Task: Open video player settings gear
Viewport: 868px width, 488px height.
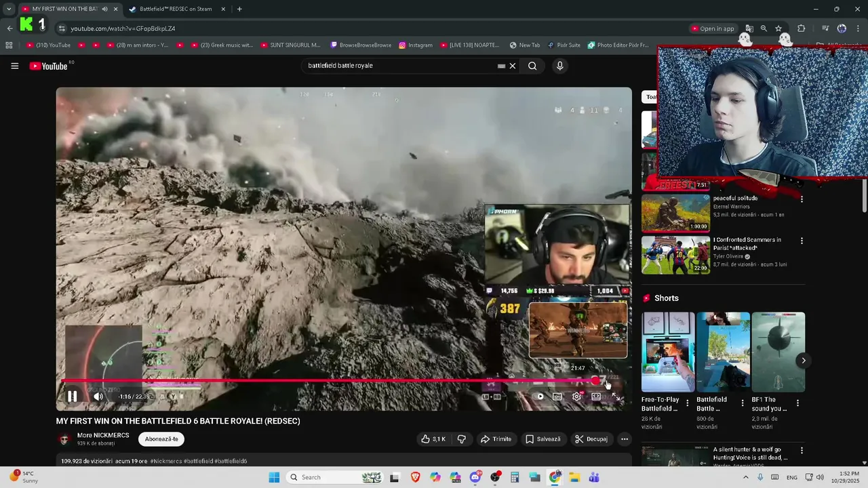Action: click(x=576, y=396)
